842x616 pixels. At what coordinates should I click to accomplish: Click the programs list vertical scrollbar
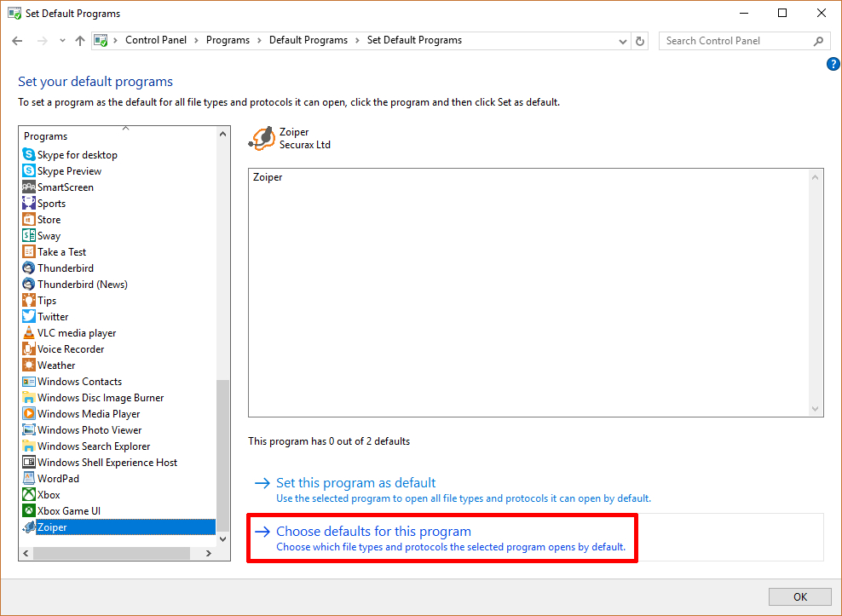click(x=223, y=341)
